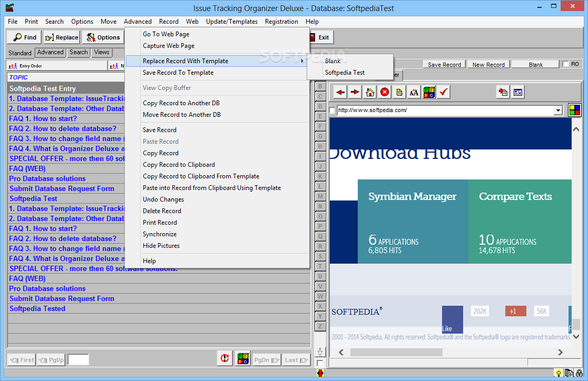Click the First navigation button
Image resolution: width=588 pixels, height=381 pixels.
22,360
